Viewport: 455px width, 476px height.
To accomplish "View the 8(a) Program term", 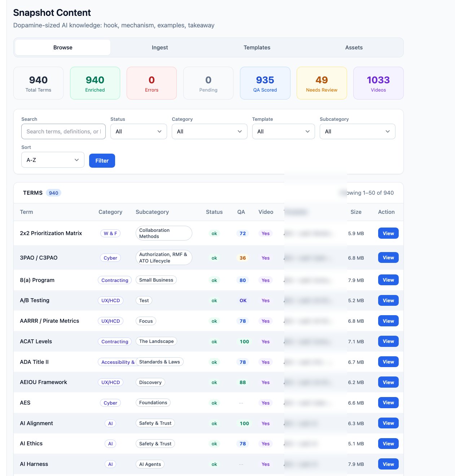I will click(388, 280).
